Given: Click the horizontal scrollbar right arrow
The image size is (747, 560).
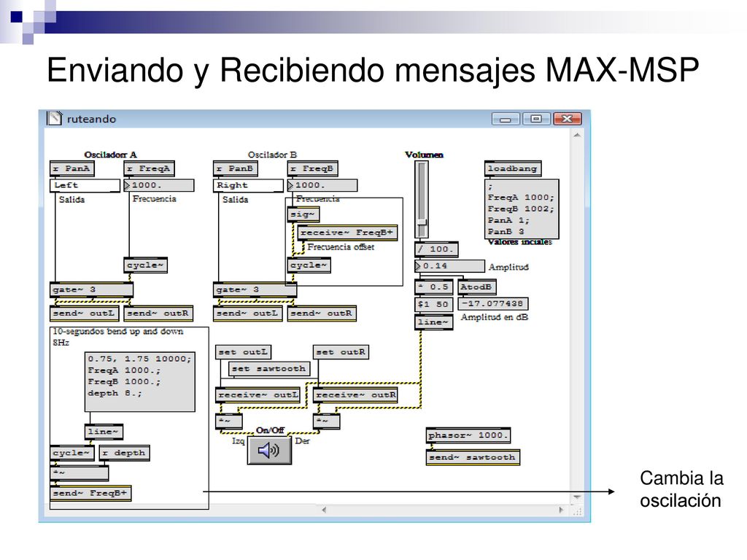Looking at the screenshot, I should click(x=561, y=510).
